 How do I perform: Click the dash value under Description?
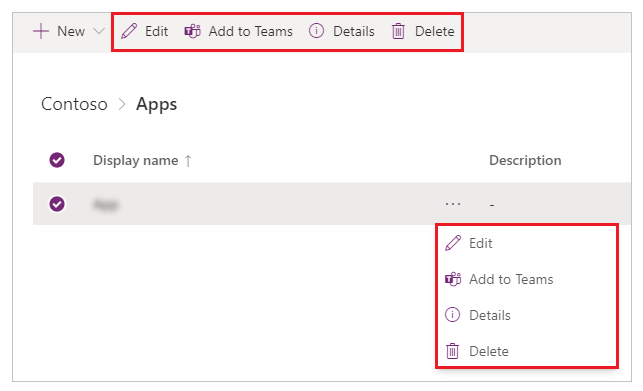click(x=492, y=204)
